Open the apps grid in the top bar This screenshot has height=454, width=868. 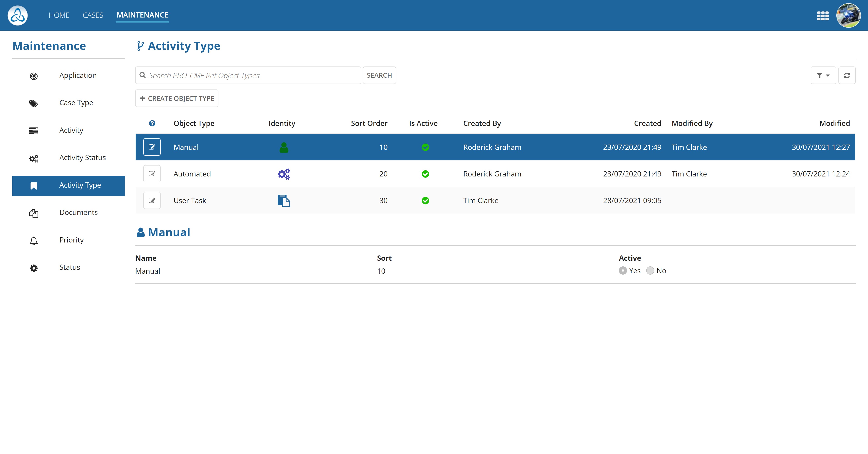[823, 15]
